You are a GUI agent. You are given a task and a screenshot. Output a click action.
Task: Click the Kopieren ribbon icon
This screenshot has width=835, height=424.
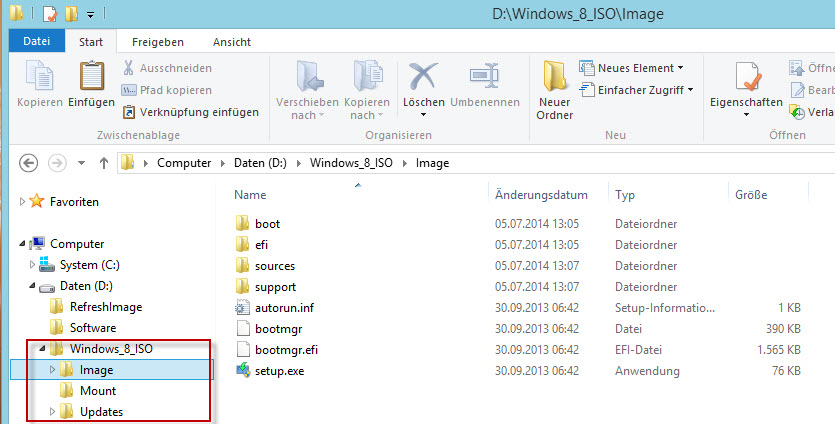click(x=40, y=76)
